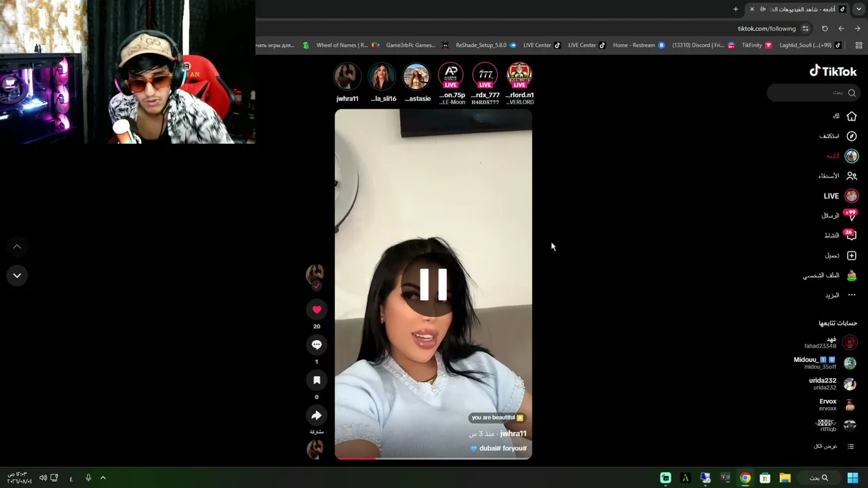Open followed account ervoxx
This screenshot has width=868, height=488.
point(837,405)
